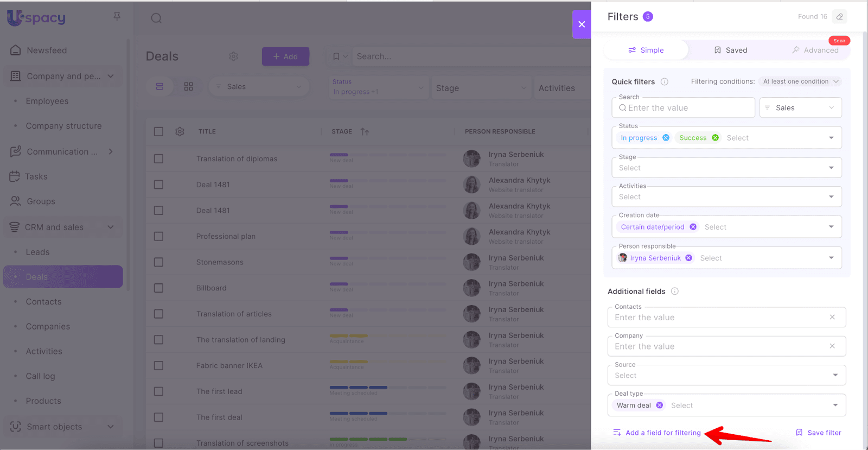The width and height of the screenshot is (868, 450).
Task: Open Contacts in the left sidebar
Action: click(43, 302)
